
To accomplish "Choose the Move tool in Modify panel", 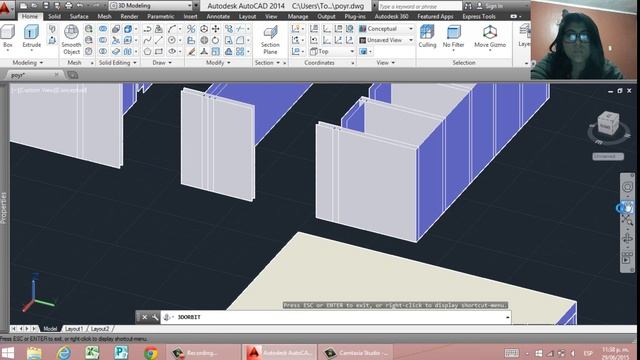I will click(216, 29).
